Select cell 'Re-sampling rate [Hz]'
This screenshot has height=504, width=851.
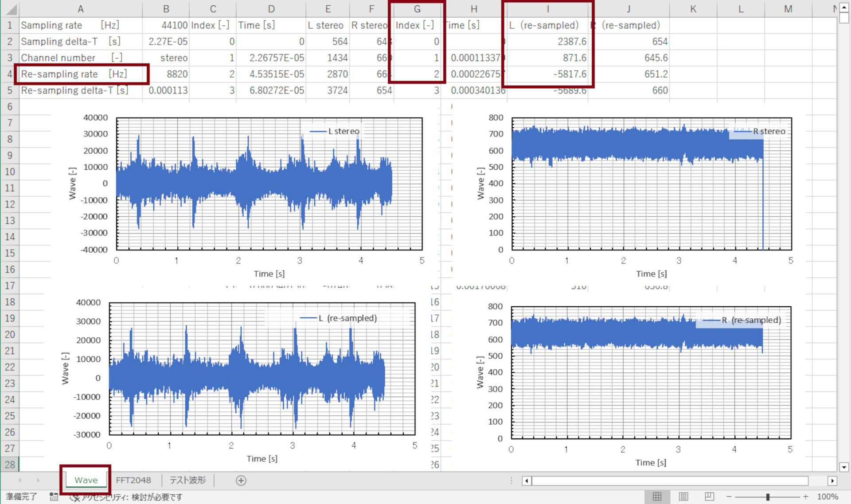80,74
